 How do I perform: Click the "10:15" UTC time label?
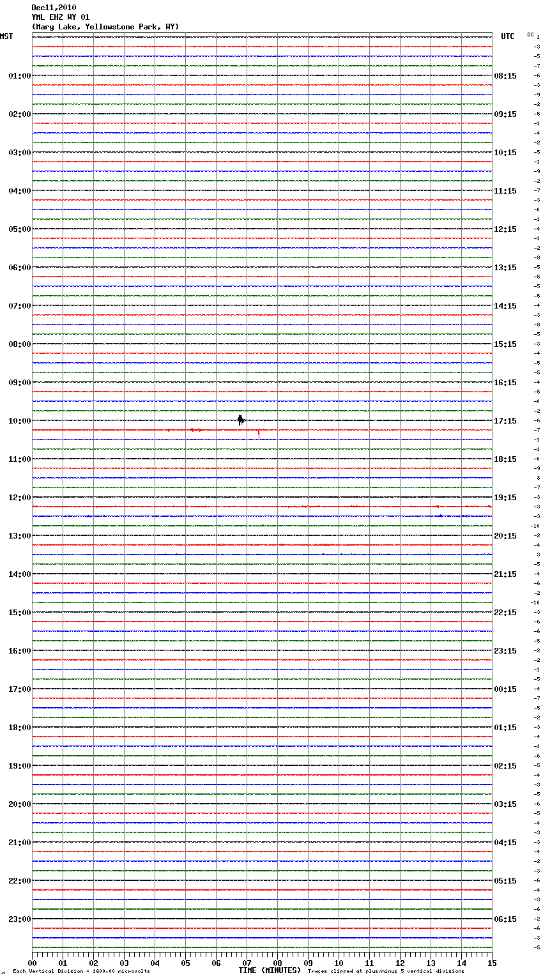coord(505,153)
